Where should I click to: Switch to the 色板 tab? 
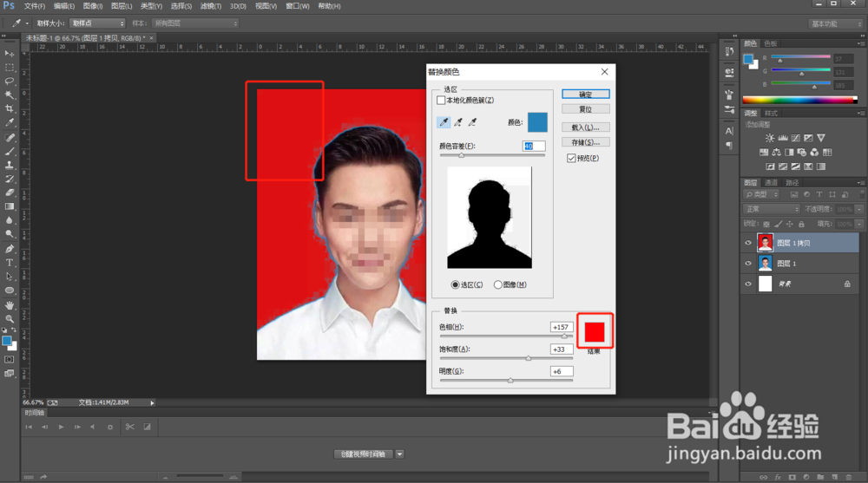pyautogui.click(x=771, y=43)
